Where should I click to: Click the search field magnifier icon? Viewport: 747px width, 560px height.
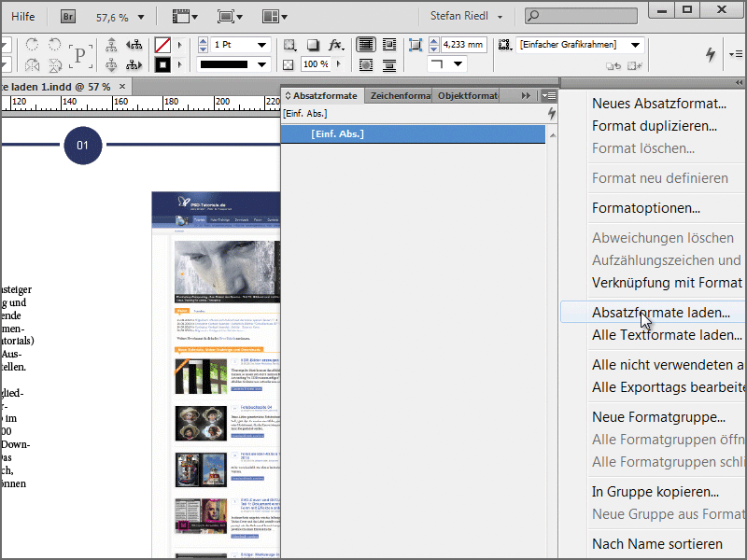pos(533,16)
